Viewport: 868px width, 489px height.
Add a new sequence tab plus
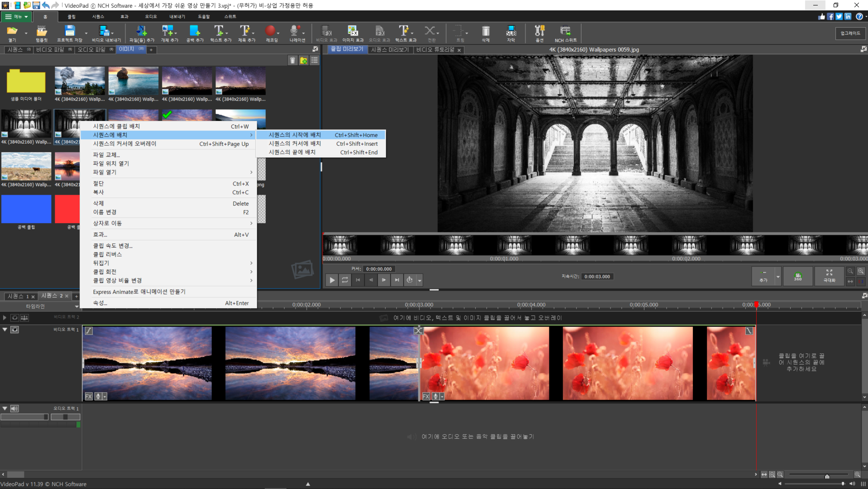pyautogui.click(x=76, y=297)
